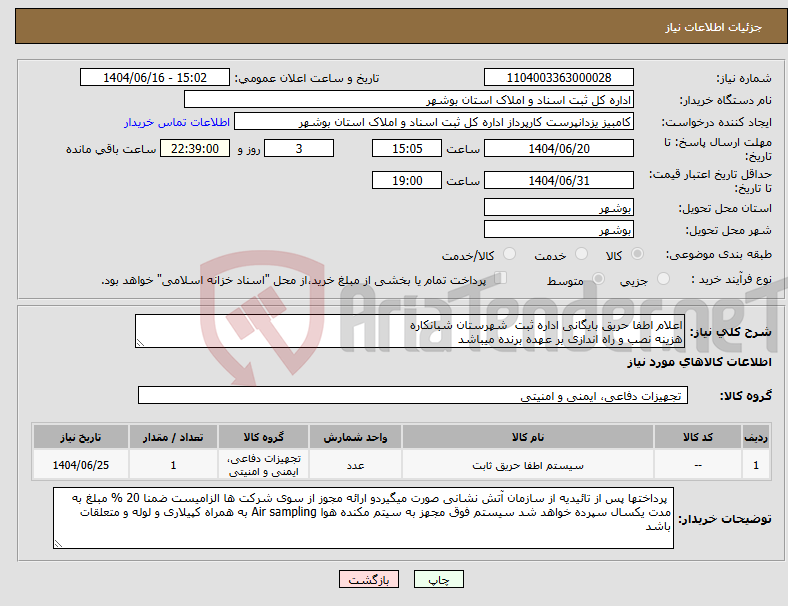Click the گروه کالا field تجهیزات دفاعی
The image size is (788, 606).
(413, 395)
